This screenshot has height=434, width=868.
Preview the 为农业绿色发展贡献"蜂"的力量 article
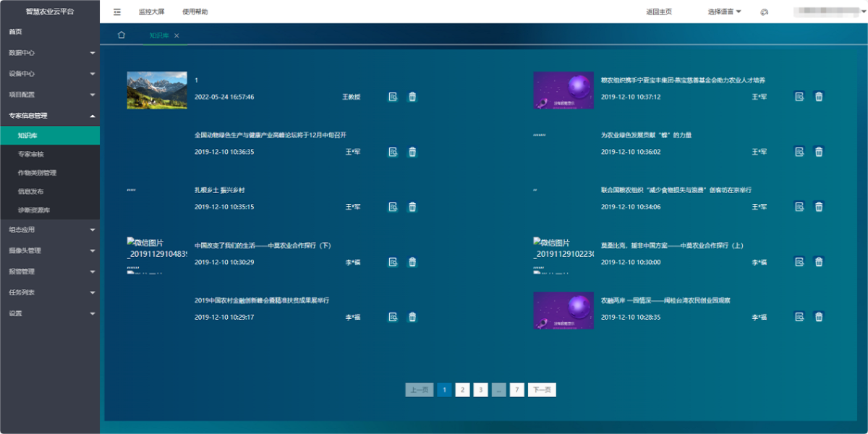(x=799, y=152)
